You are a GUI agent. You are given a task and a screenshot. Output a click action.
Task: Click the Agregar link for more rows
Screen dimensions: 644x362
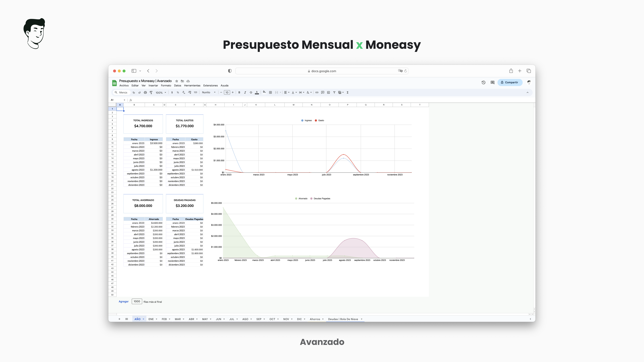pos(124,302)
